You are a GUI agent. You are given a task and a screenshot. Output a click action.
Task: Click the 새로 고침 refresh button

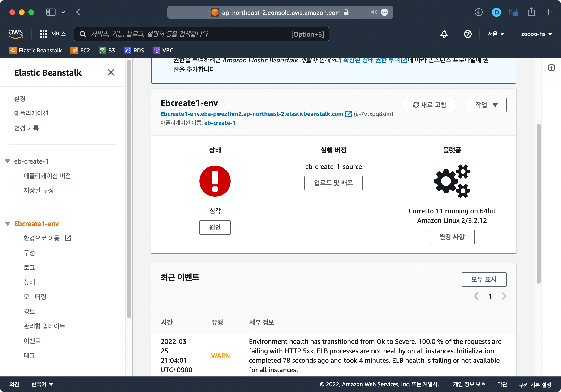[x=429, y=105]
